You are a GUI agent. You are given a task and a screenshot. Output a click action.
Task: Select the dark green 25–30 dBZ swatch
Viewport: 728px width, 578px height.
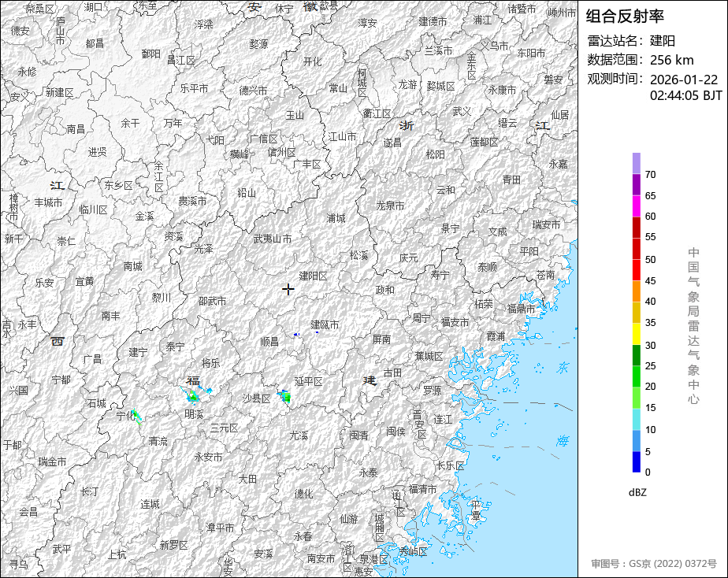636,355
